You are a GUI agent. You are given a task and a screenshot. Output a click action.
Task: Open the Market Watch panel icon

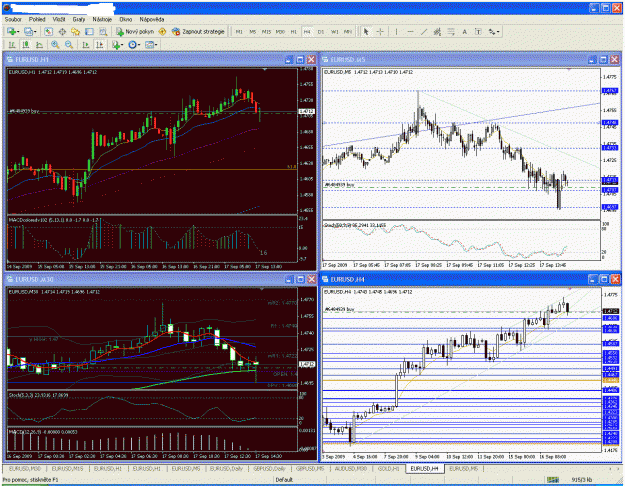pyautogui.click(x=48, y=31)
